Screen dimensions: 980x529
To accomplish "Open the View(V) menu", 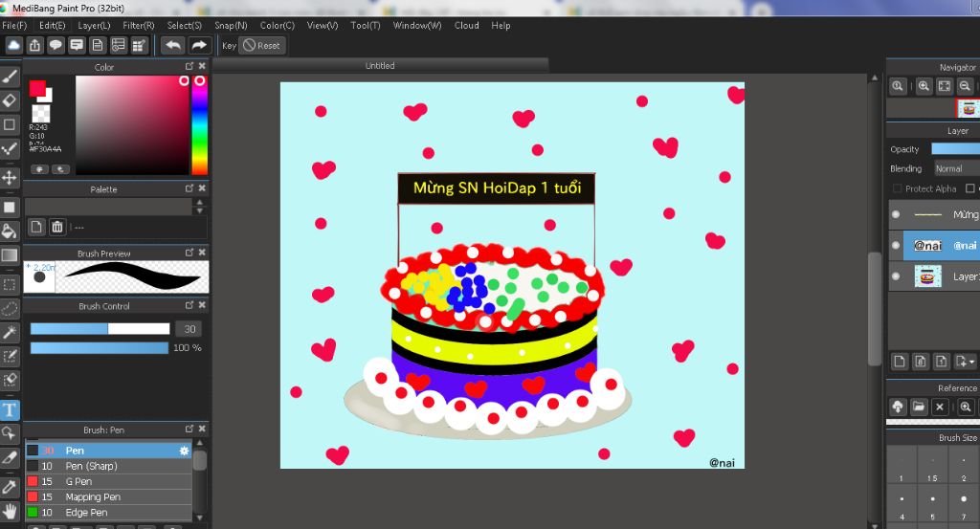I will coord(322,25).
